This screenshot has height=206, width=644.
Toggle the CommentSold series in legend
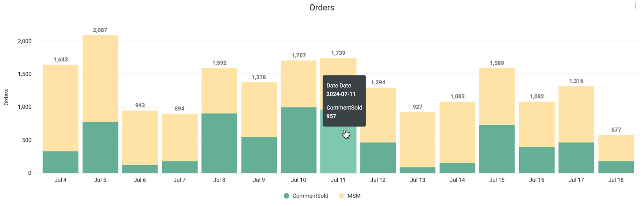[310, 196]
